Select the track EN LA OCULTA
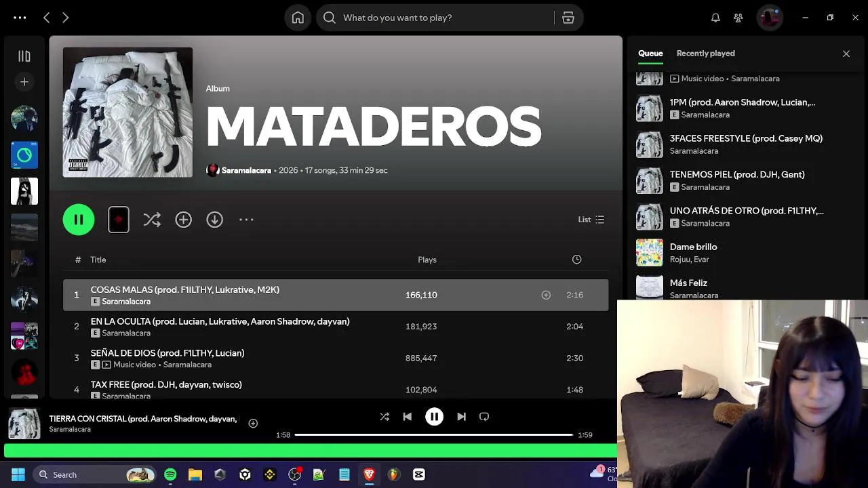This screenshot has height=488, width=868. (x=336, y=327)
